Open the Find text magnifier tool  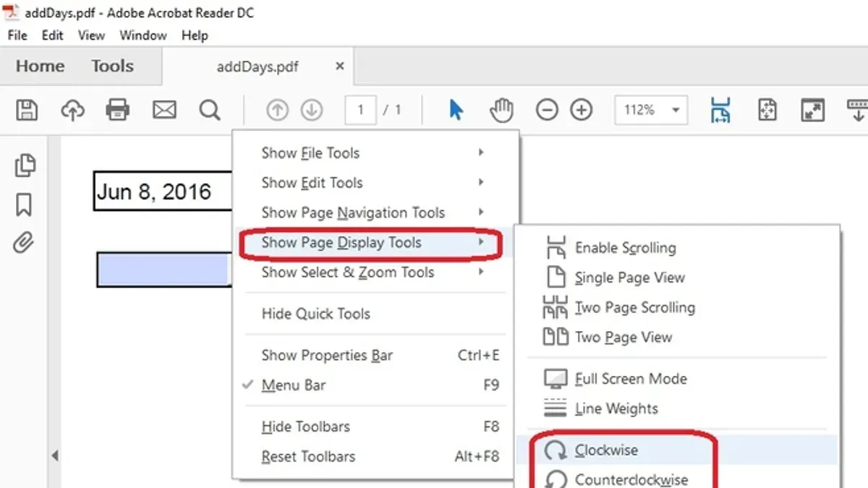[x=210, y=110]
